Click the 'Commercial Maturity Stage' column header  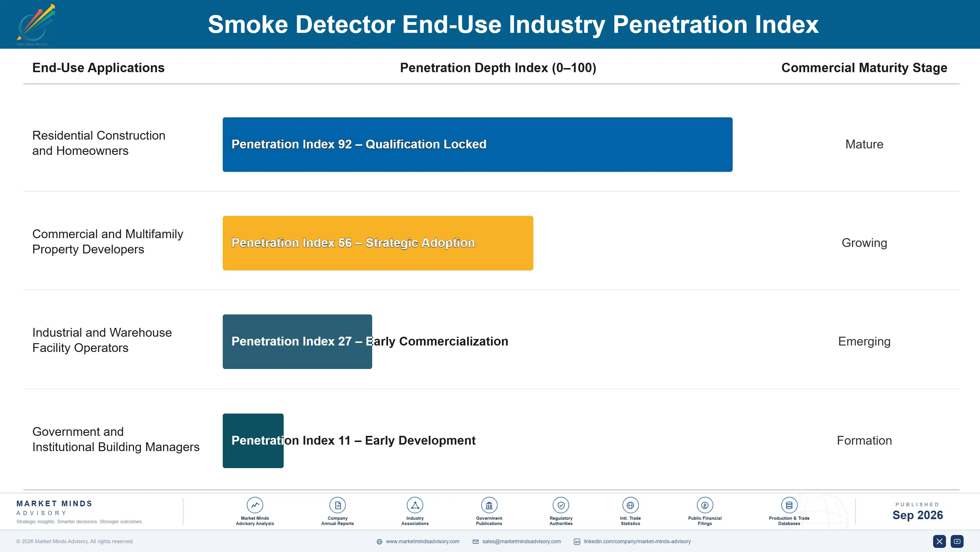pyautogui.click(x=864, y=68)
